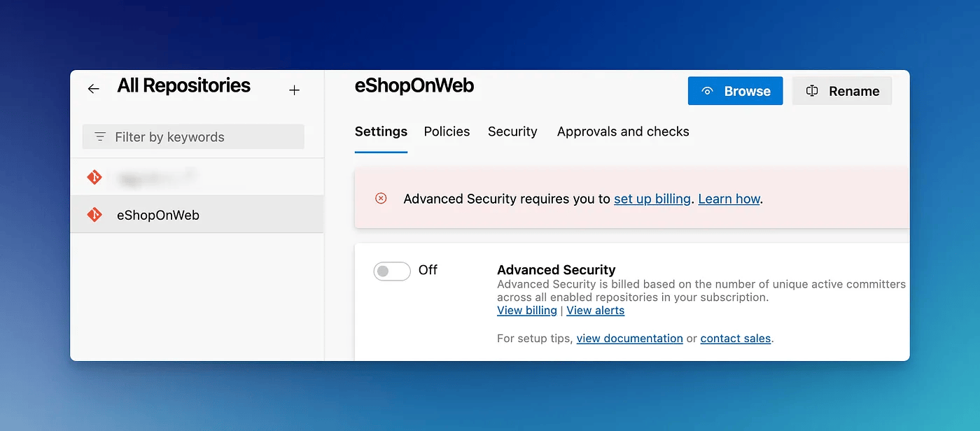Switch to the Settings tab
This screenshot has height=431, width=980.
381,132
